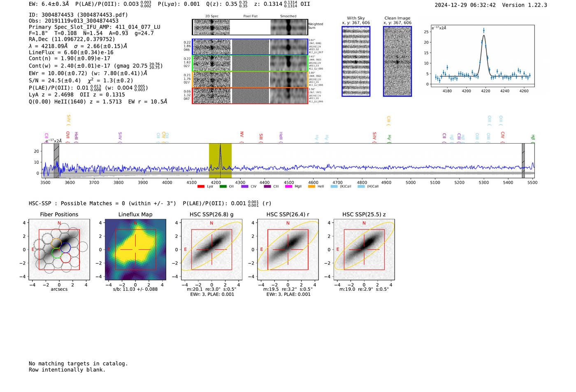
Task: Click the No matching targets in catalog text
Action: pos(78,364)
